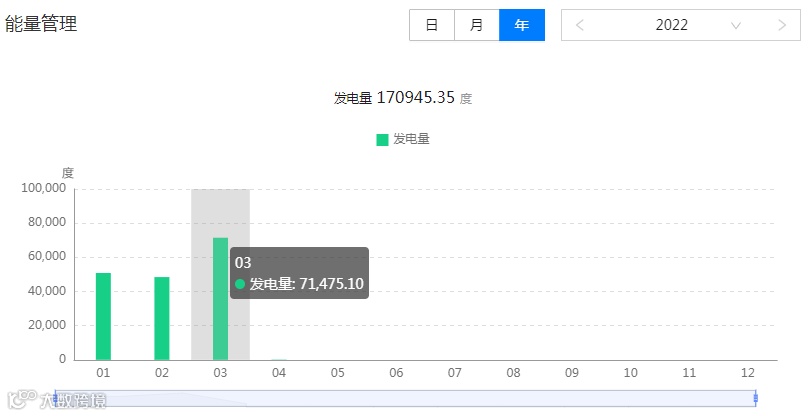Click the data zoom slider track
The width and height of the screenshot is (808, 416).
(406, 398)
